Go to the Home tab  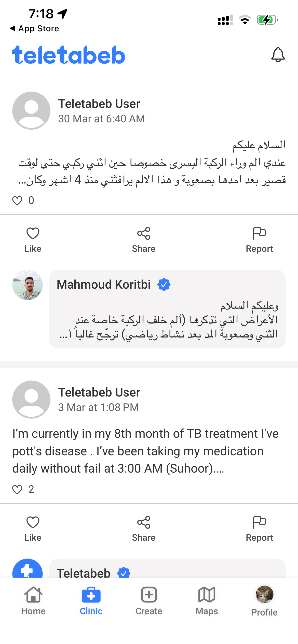point(33,600)
